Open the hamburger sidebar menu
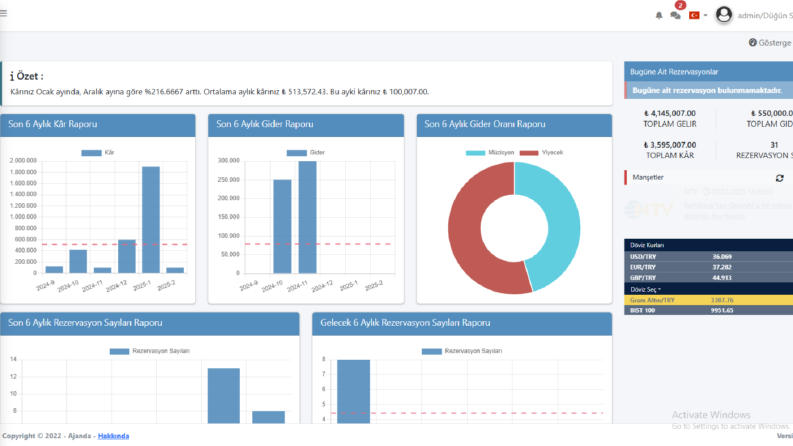Screen dimensions: 793x446 3,13
